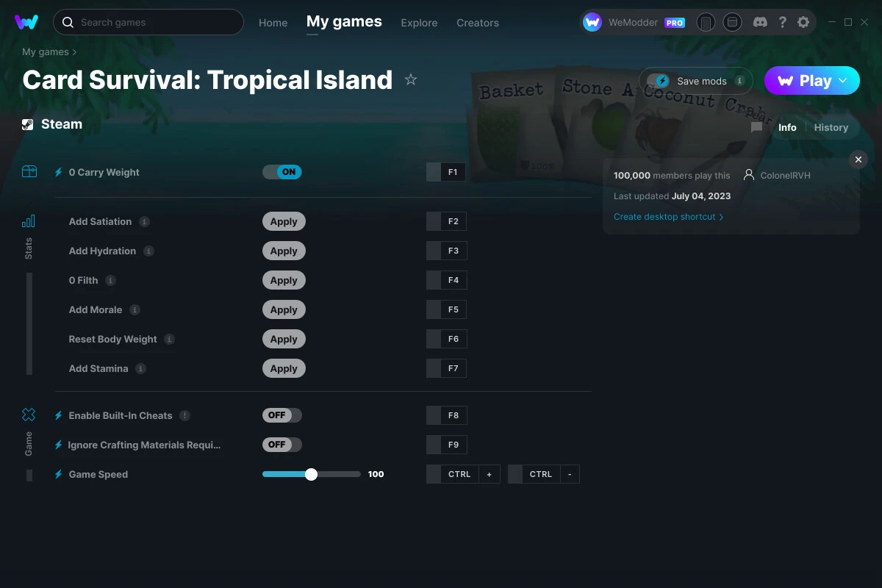Favorite the game with the star icon

click(411, 79)
